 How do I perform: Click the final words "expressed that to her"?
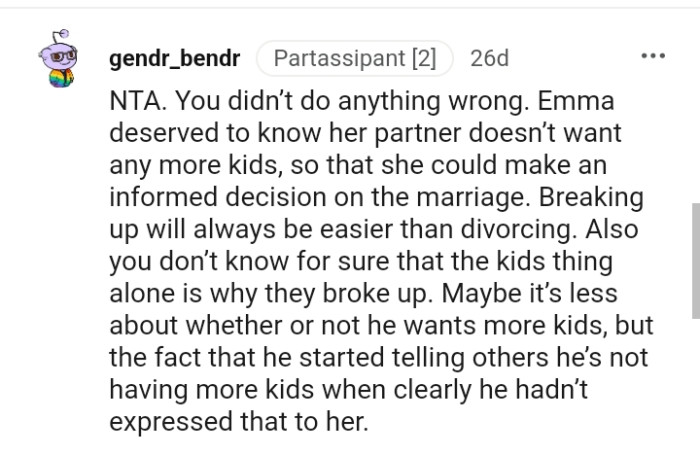[x=238, y=422]
